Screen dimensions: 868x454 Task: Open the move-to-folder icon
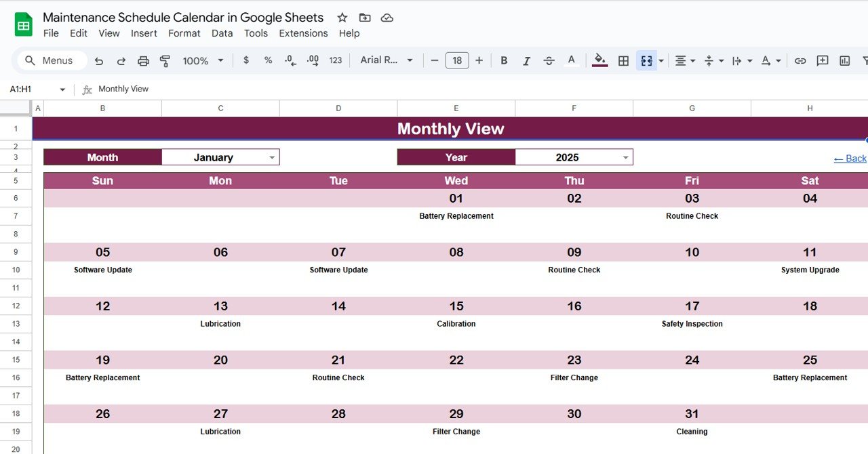point(365,18)
